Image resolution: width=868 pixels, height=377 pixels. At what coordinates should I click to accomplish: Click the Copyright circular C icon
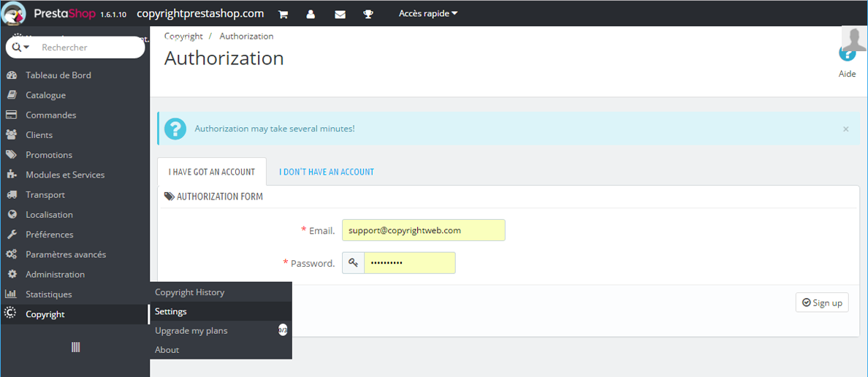click(10, 313)
